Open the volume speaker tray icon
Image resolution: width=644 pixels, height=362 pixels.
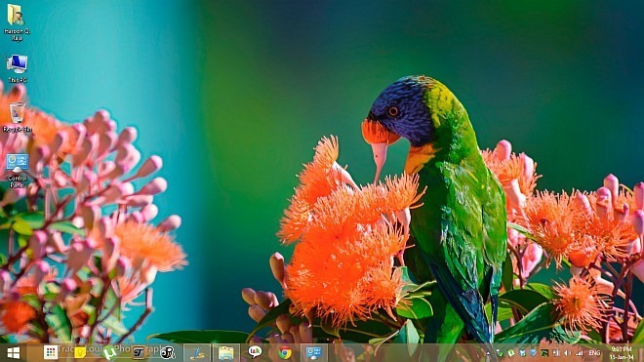pyautogui.click(x=567, y=353)
